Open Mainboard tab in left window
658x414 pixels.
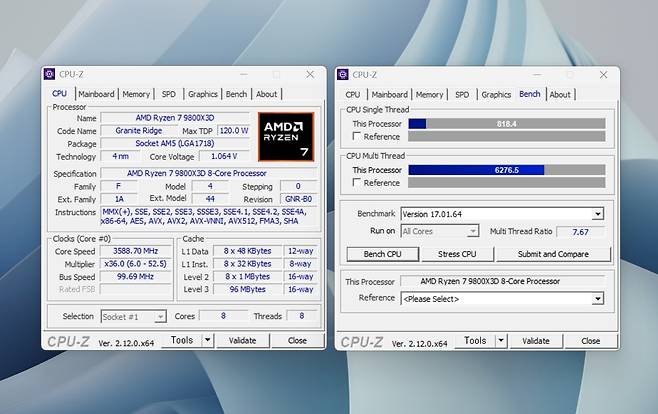coord(96,94)
